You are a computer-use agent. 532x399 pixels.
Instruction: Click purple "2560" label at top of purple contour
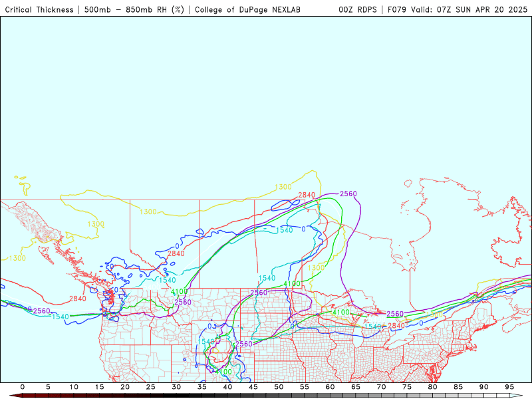click(x=348, y=194)
